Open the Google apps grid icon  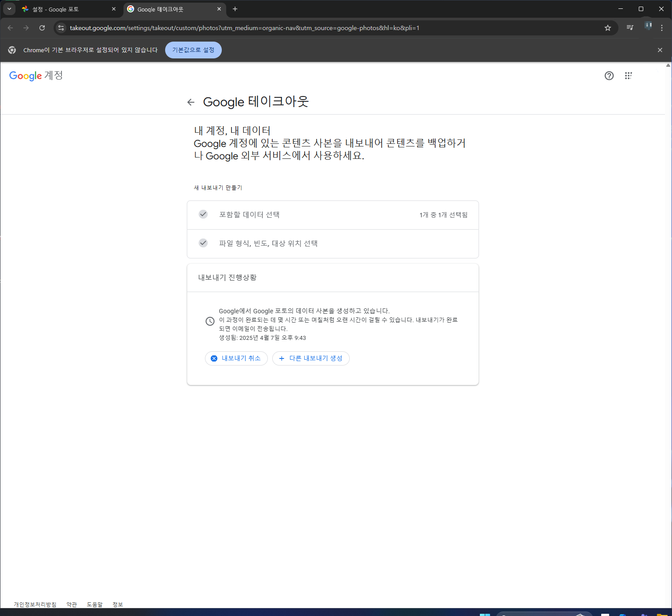[x=628, y=76]
